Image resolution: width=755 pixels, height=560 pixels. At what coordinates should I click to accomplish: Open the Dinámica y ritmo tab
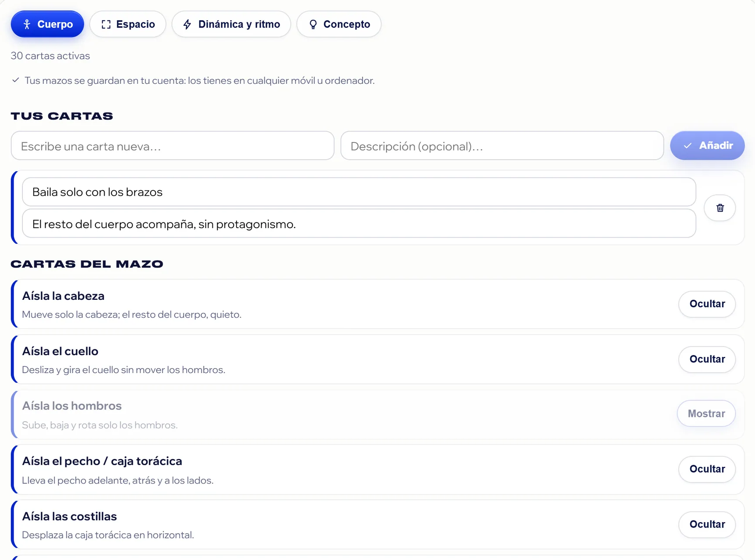pos(231,24)
